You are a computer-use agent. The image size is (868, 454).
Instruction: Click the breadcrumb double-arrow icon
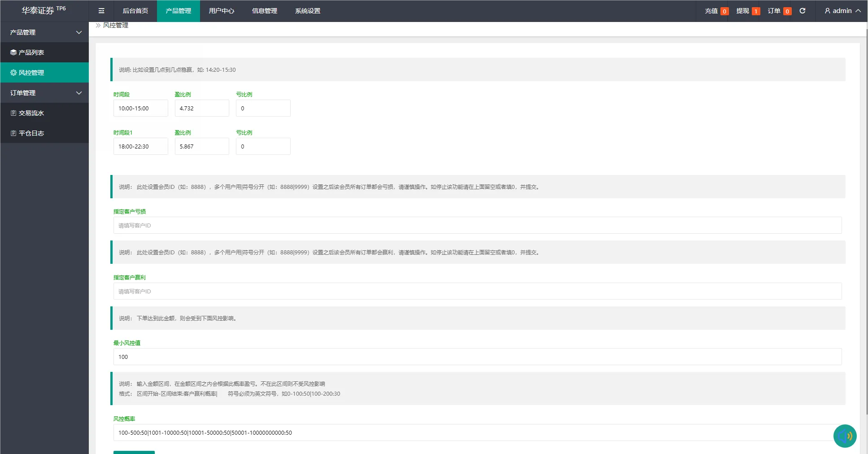[x=98, y=26]
